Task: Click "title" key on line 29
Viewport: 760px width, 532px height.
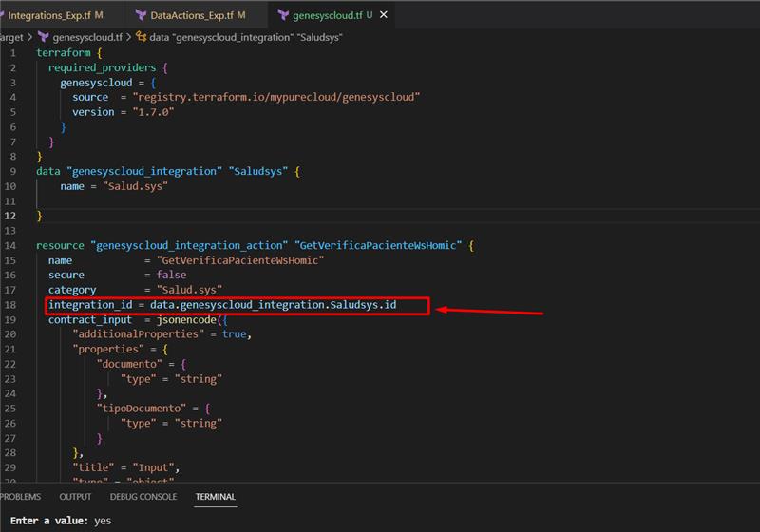Action: 93,467
